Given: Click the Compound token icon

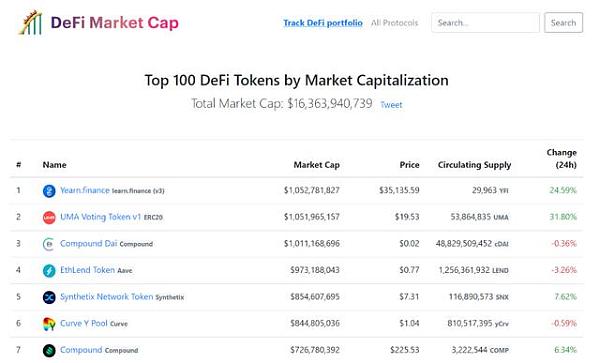Looking at the screenshot, I should (x=49, y=350).
